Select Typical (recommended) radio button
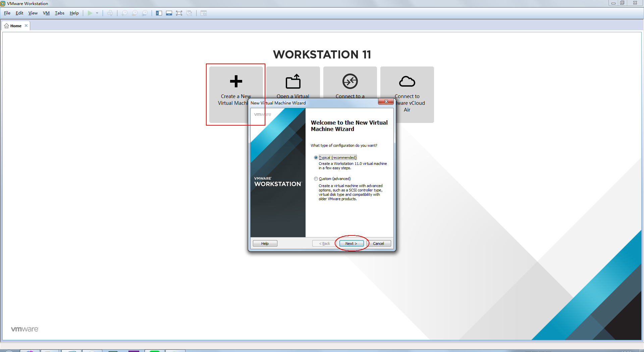This screenshot has width=644, height=352. pos(316,158)
